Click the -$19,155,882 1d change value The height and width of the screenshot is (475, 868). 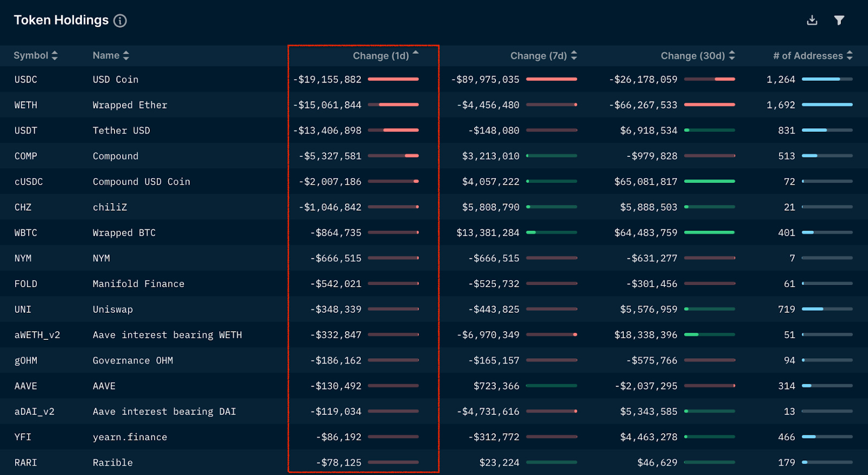[327, 79]
